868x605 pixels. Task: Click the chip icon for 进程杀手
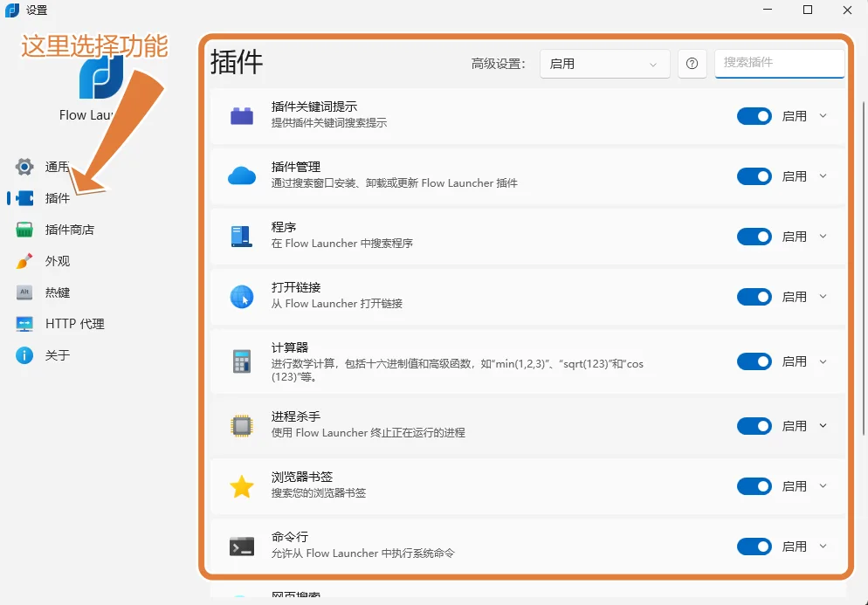coord(242,426)
